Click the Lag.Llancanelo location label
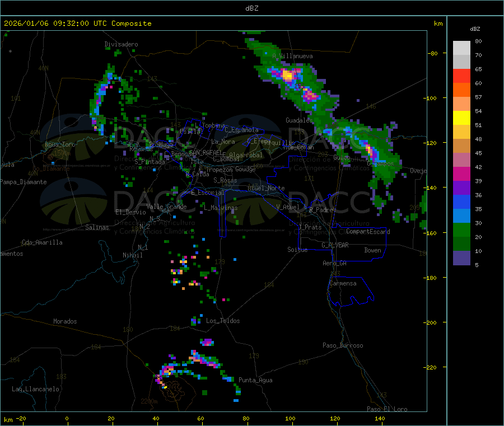The width and height of the screenshot is (504, 426). [x=35, y=390]
